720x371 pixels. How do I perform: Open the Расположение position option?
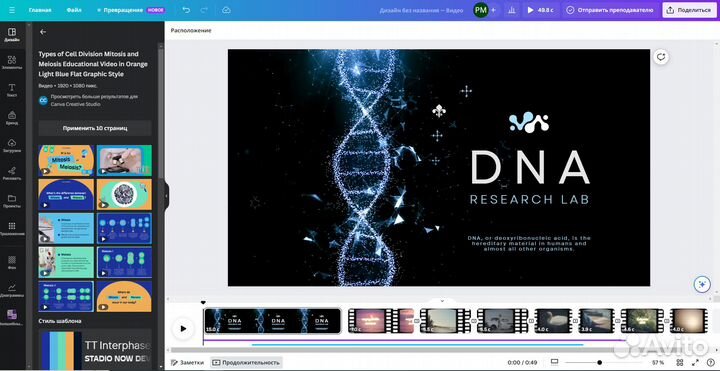point(191,30)
